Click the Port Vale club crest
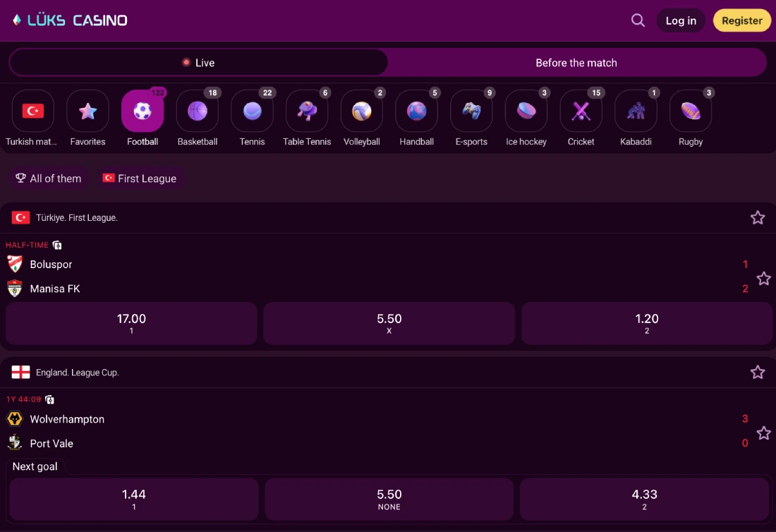 click(x=15, y=442)
